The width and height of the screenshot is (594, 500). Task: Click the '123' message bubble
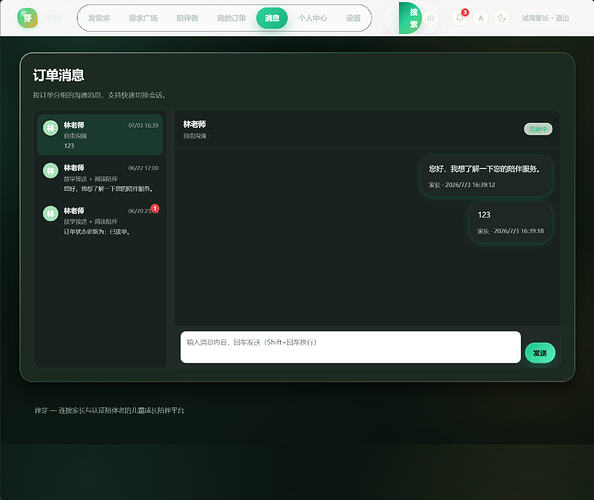click(510, 223)
